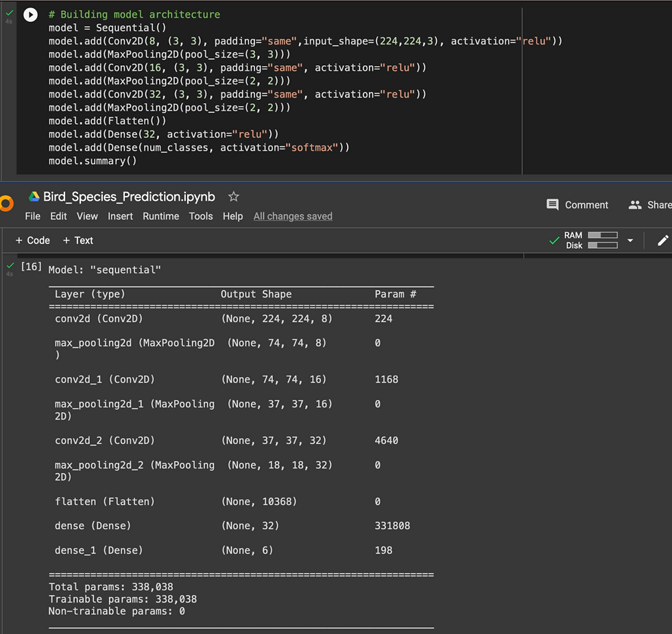
Task: Click the 'model = Sequential()' line
Action: click(x=107, y=28)
